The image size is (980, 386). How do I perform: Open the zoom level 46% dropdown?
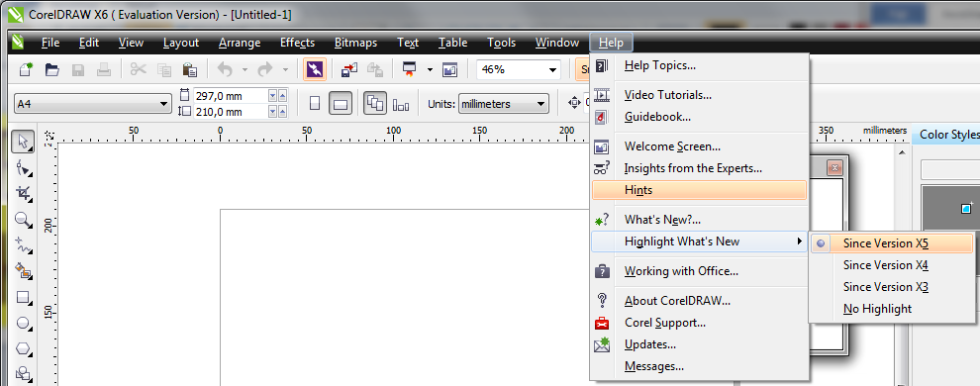click(x=552, y=70)
